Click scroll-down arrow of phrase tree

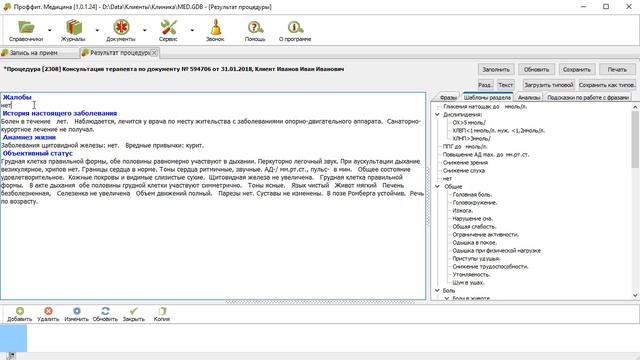coord(635,296)
